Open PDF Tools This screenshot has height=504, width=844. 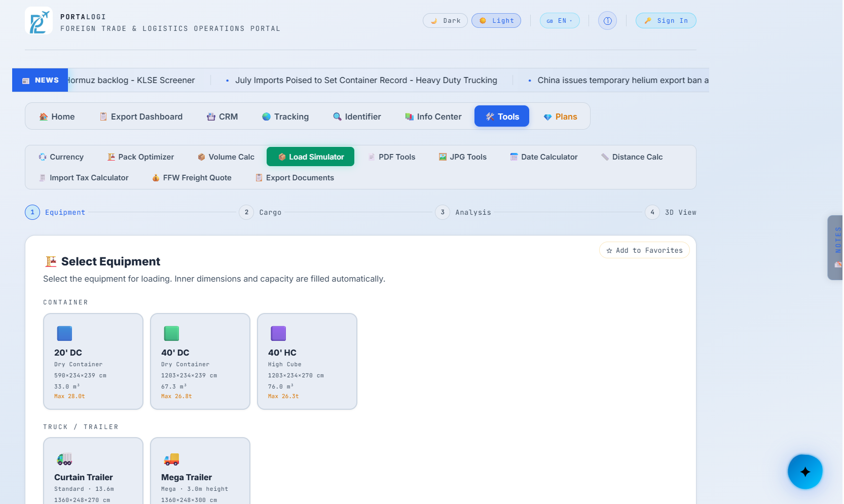[x=392, y=157]
